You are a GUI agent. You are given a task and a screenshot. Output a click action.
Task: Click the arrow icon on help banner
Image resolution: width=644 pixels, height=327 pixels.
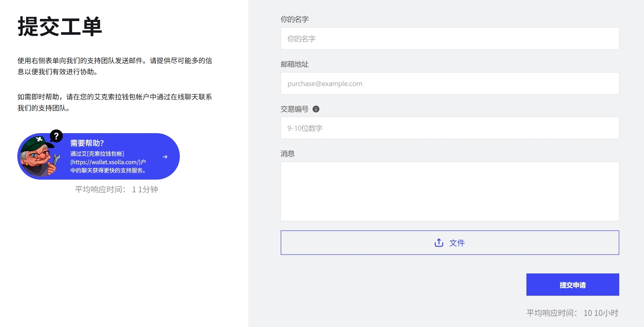[x=165, y=157]
